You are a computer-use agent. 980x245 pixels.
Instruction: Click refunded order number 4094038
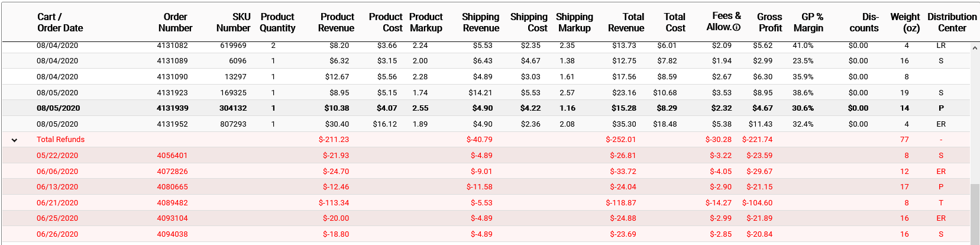coord(172,234)
